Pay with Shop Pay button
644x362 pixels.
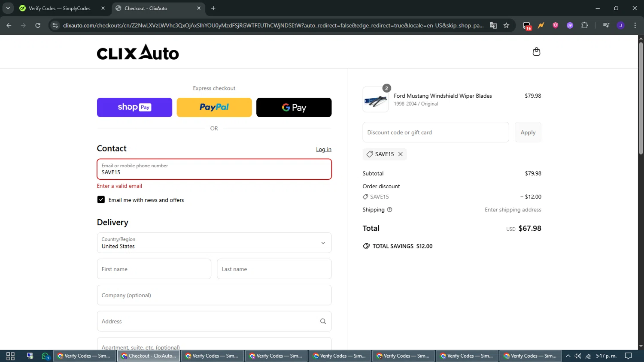pyautogui.click(x=134, y=107)
